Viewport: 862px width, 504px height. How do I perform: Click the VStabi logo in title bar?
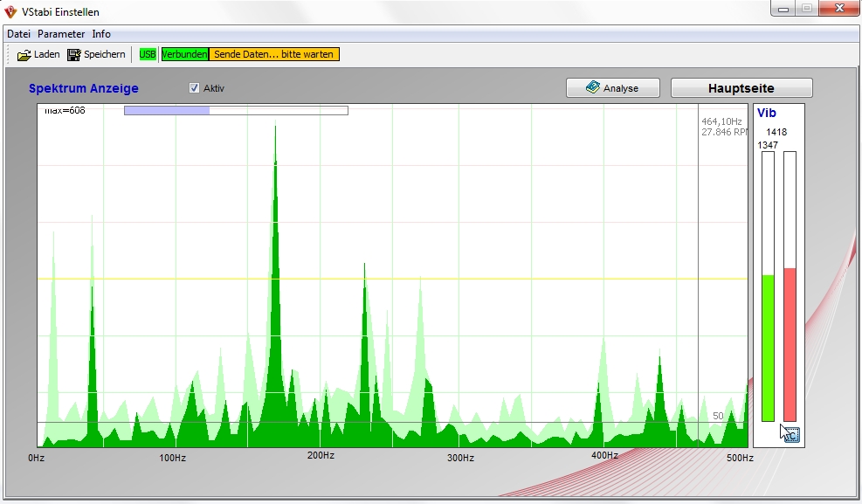(10, 12)
